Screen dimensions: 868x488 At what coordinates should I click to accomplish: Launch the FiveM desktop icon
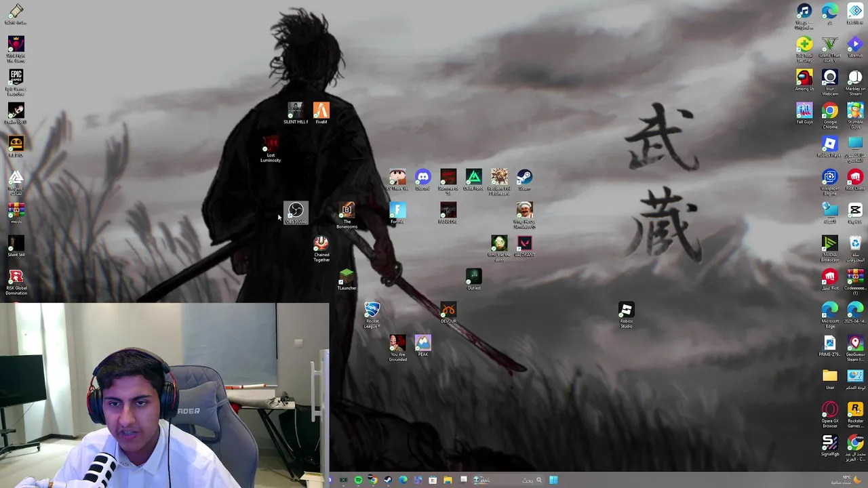321,113
